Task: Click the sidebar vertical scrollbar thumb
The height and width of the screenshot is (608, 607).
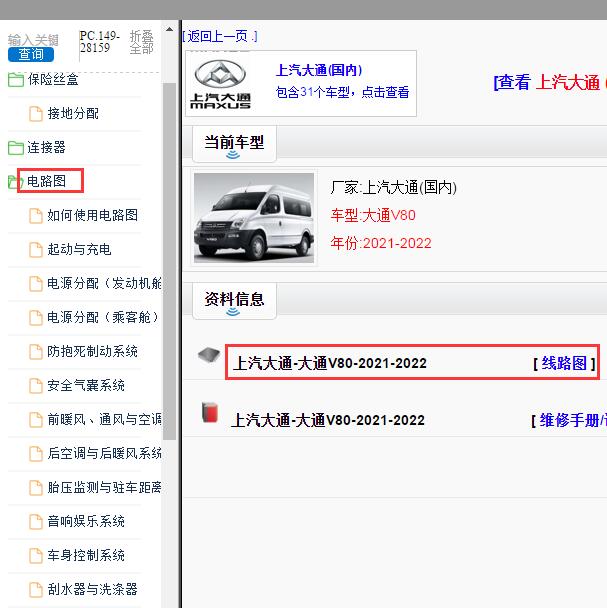Action: [169, 261]
